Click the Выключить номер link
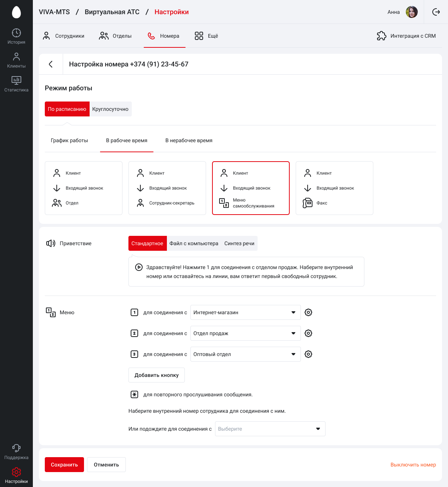Viewport: 448px width, 487px height. 413,465
